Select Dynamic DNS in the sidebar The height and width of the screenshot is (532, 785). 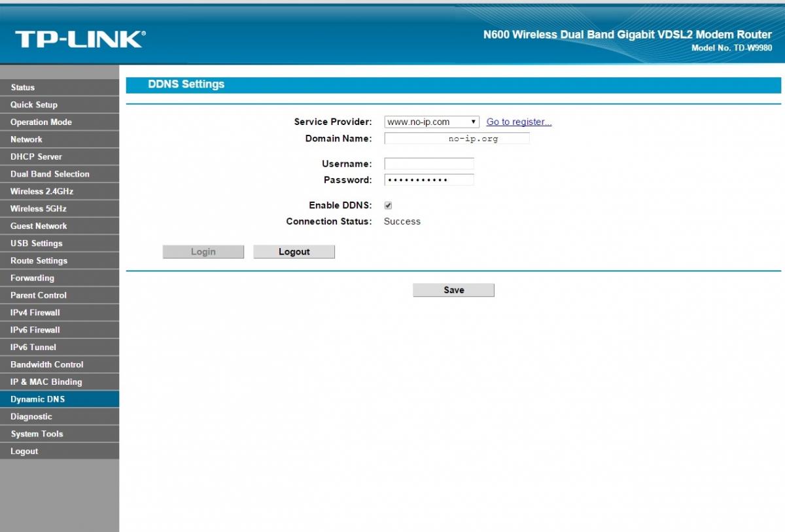tap(60, 399)
